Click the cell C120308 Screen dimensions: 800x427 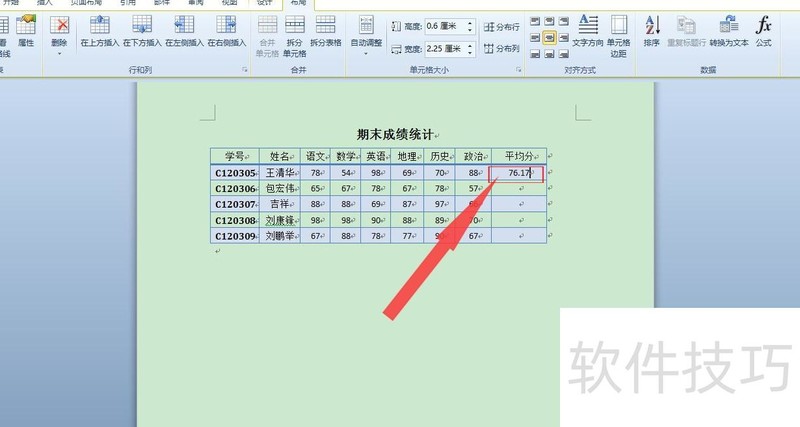pos(235,220)
